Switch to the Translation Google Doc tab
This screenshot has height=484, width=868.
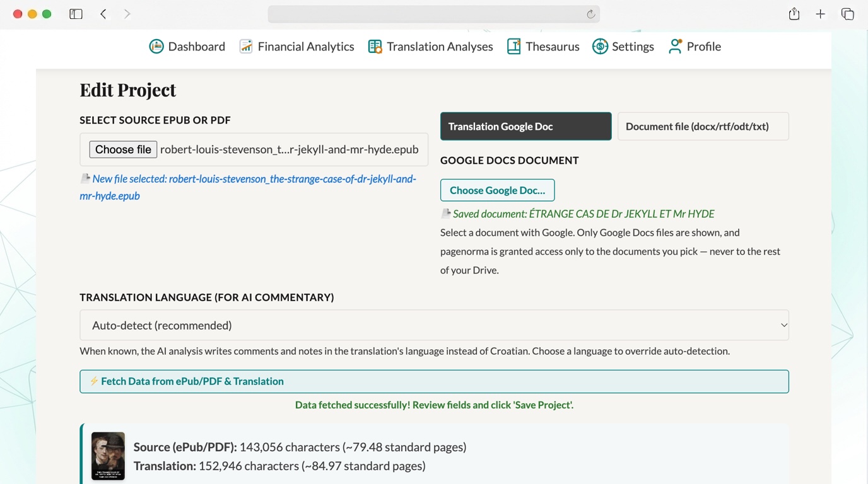[526, 126]
